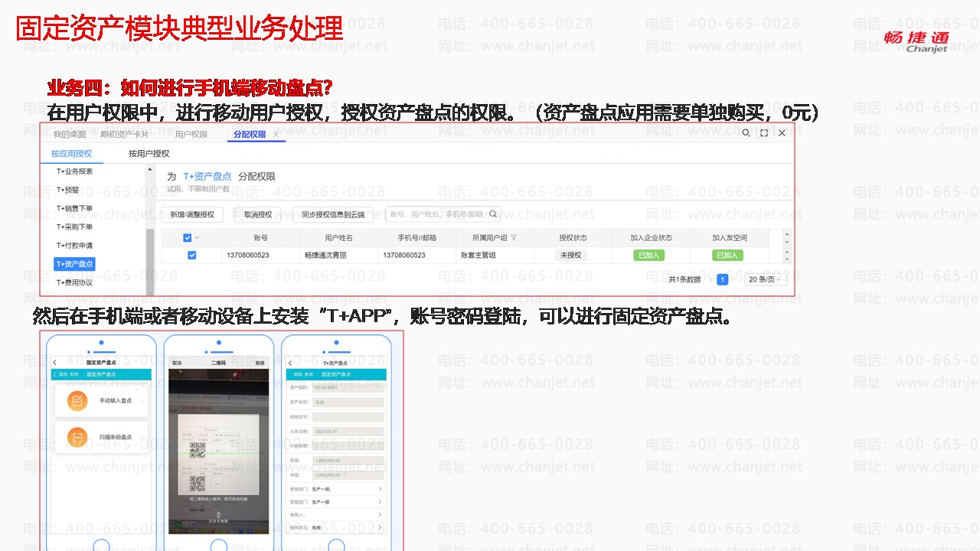This screenshot has height=551, width=980.
Task: Click the 授权状态 column header
Action: pyautogui.click(x=573, y=238)
